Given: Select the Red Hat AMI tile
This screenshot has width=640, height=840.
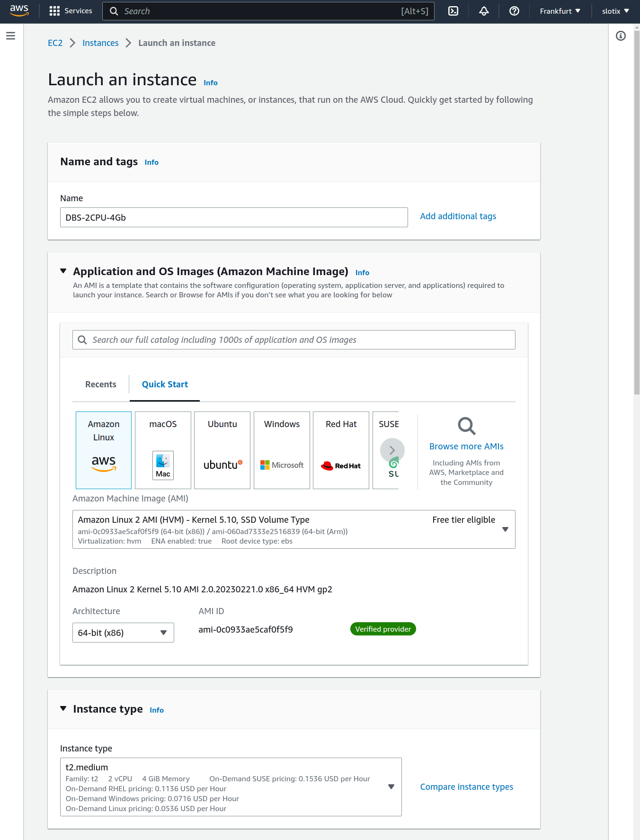Looking at the screenshot, I should pyautogui.click(x=341, y=450).
